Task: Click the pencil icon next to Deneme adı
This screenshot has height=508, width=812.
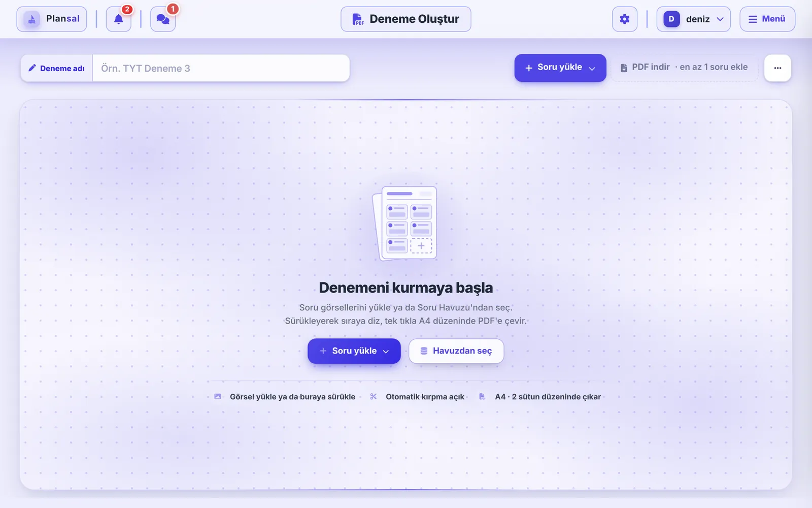Action: pos(32,68)
